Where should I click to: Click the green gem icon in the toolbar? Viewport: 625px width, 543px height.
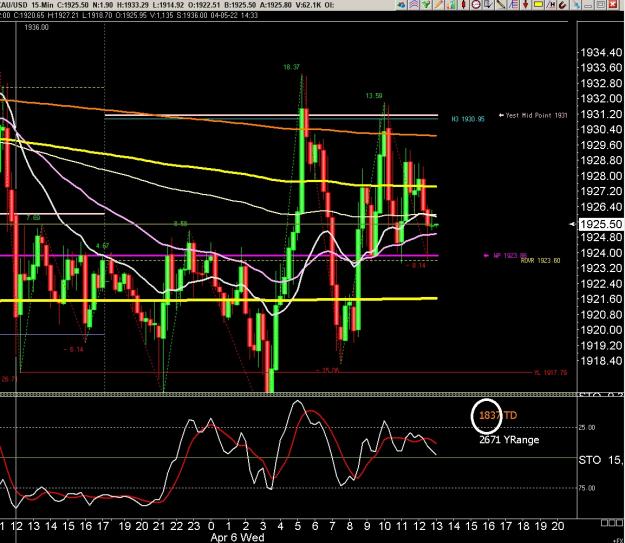[x=426, y=5]
